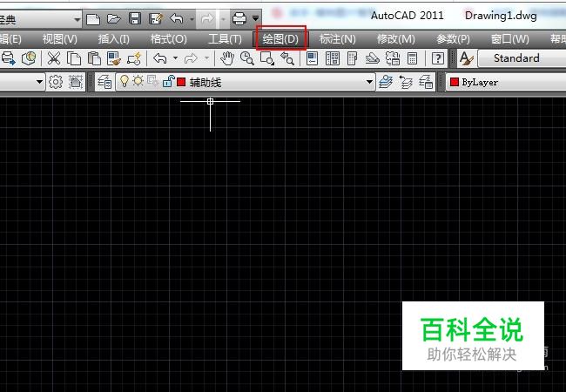566x392 pixels.
Task: Open Standard toolbar redo list arrow
Action: tap(207, 57)
